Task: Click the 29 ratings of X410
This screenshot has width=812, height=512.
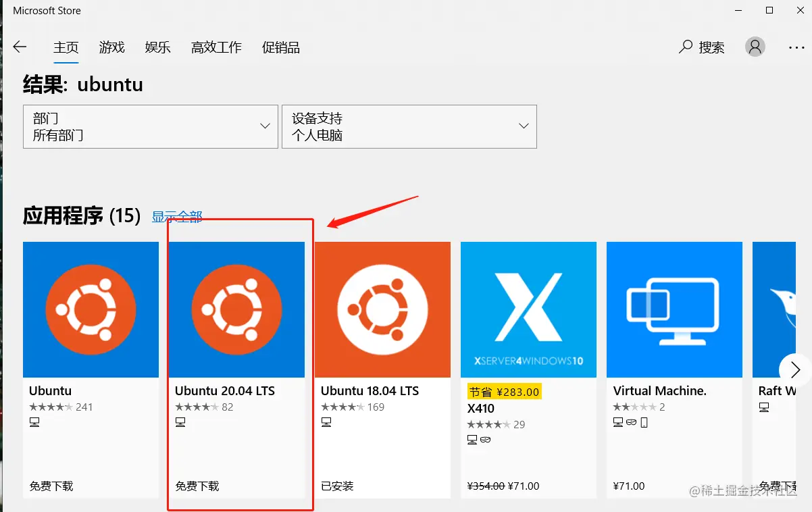Action: coord(519,424)
